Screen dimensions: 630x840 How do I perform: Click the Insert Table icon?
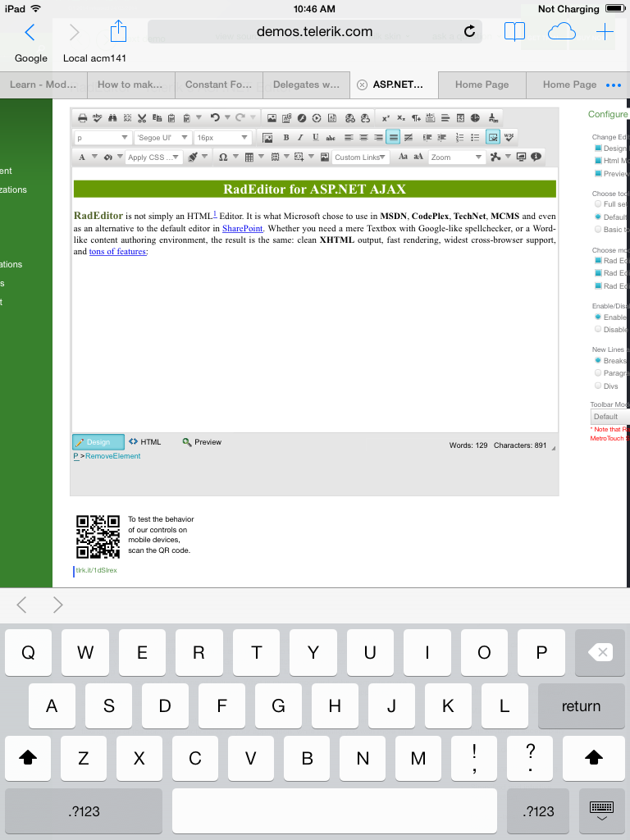[x=249, y=157]
